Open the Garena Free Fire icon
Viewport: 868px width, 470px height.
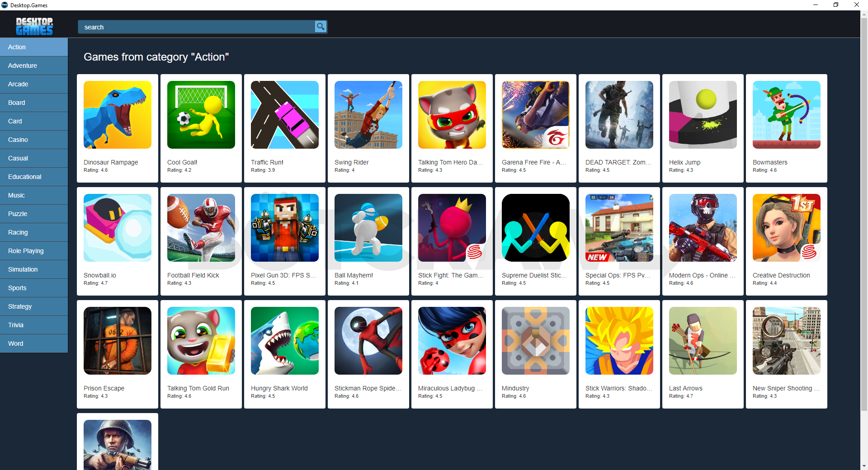[x=536, y=115]
